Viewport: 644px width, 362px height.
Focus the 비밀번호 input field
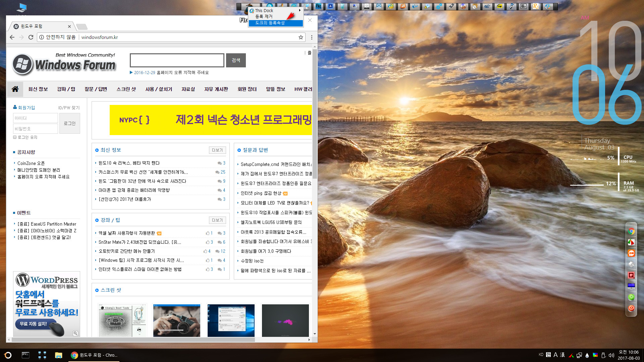(36, 129)
